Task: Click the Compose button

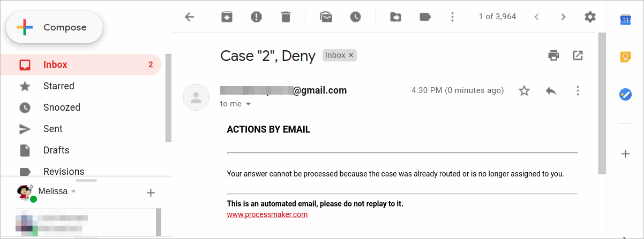Action: click(x=54, y=27)
